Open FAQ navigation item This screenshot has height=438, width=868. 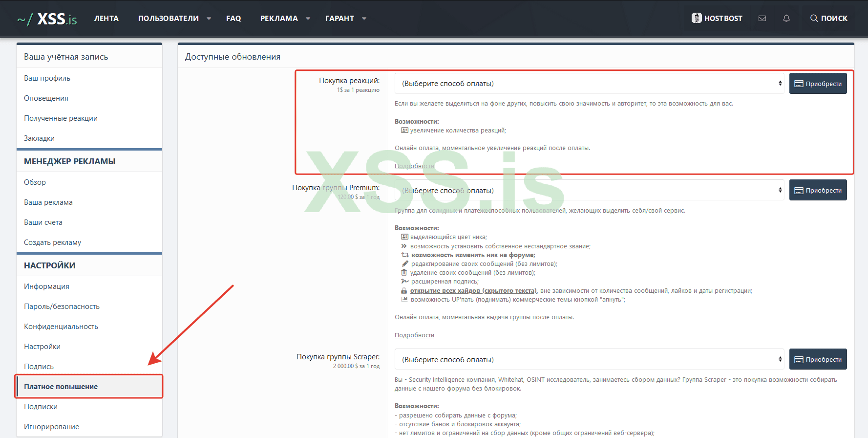click(x=233, y=19)
